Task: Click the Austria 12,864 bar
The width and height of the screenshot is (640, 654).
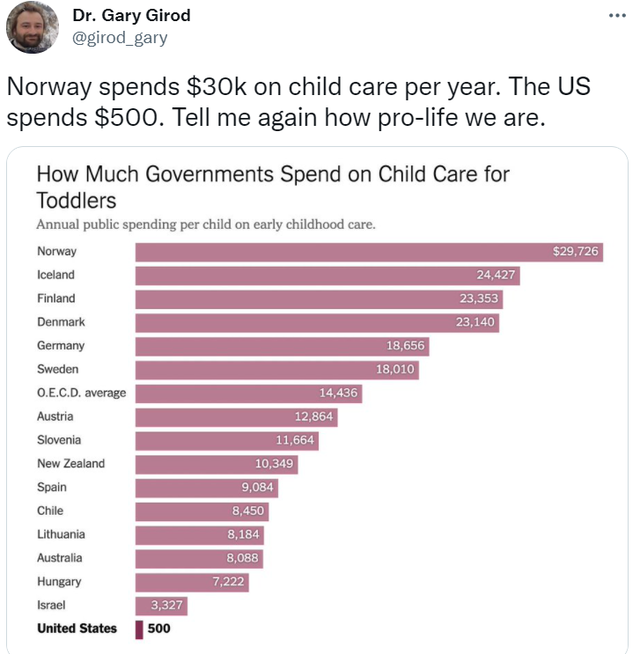Action: coord(237,417)
